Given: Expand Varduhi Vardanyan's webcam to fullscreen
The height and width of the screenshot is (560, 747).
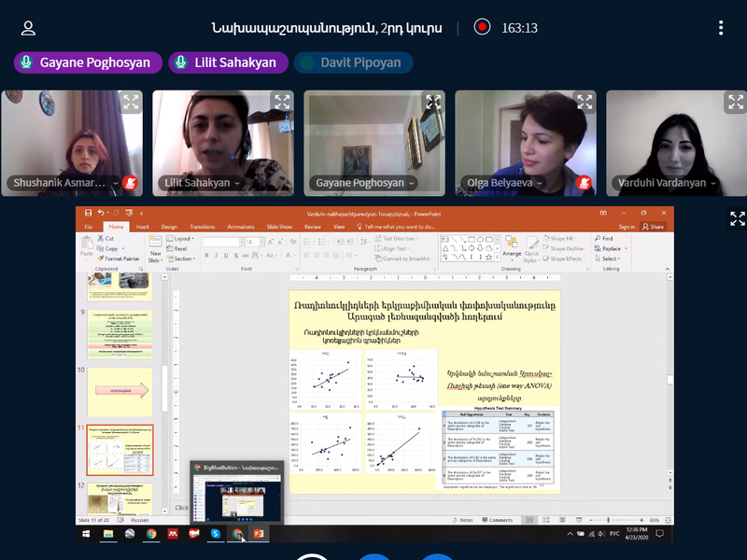Looking at the screenshot, I should coord(736,102).
